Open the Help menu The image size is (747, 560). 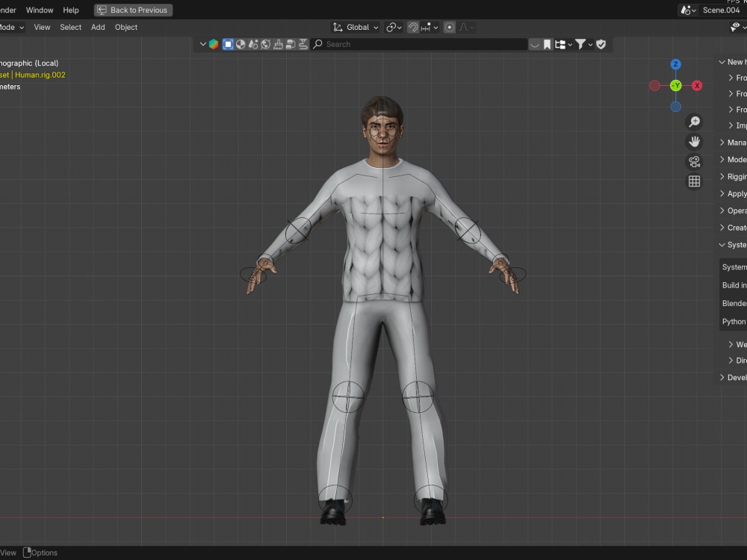pos(71,10)
